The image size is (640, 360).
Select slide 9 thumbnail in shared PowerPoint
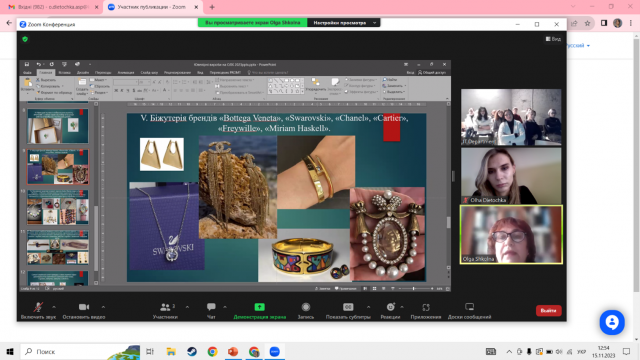click(x=58, y=167)
